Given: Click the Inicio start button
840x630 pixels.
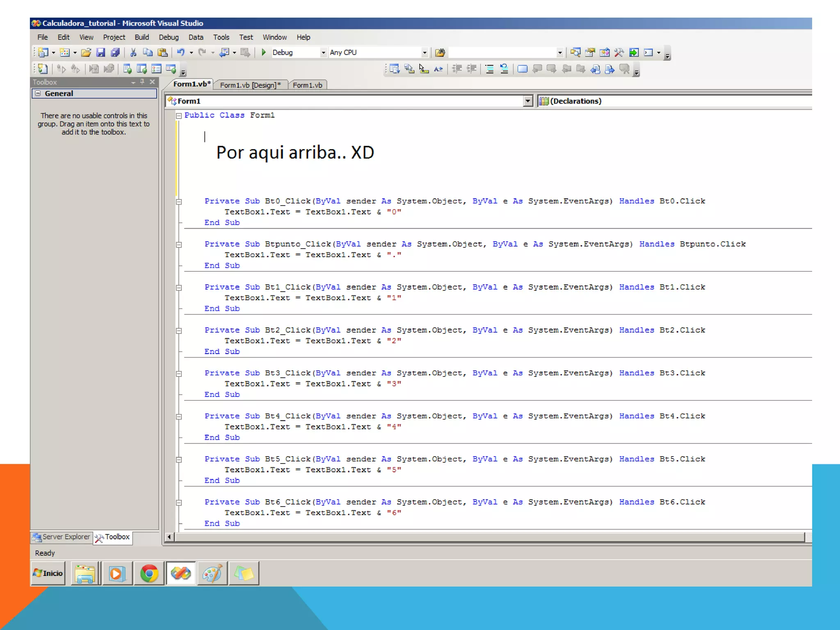Looking at the screenshot, I should [48, 573].
